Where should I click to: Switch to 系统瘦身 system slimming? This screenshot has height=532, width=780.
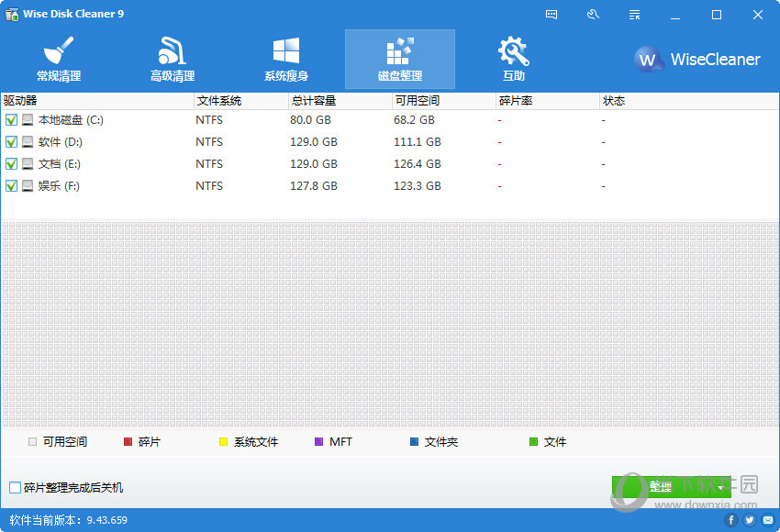pyautogui.click(x=286, y=60)
